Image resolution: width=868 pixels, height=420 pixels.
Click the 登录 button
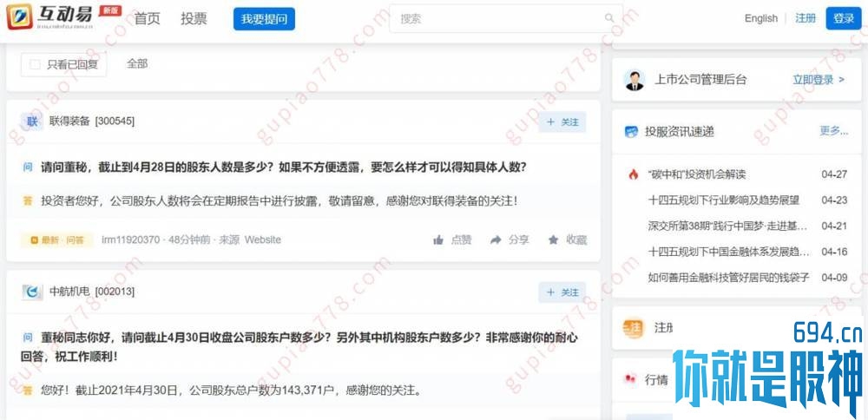tap(844, 18)
